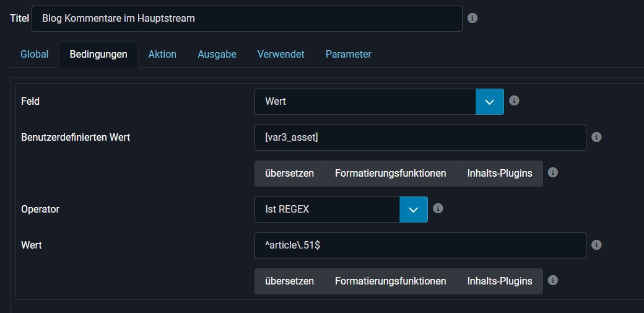Click the lower Inhalts-Plugins button
The width and height of the screenshot is (644, 313).
pos(499,281)
